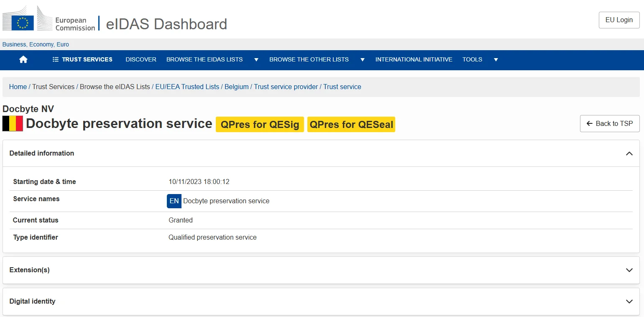Click the Trust service breadcrumb

point(342,87)
